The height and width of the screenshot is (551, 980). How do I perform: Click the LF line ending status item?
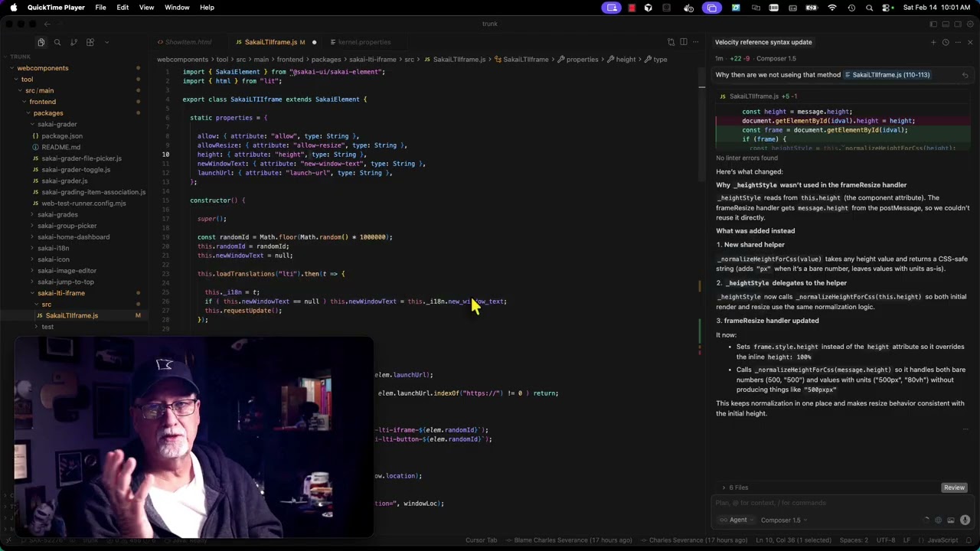tap(907, 540)
